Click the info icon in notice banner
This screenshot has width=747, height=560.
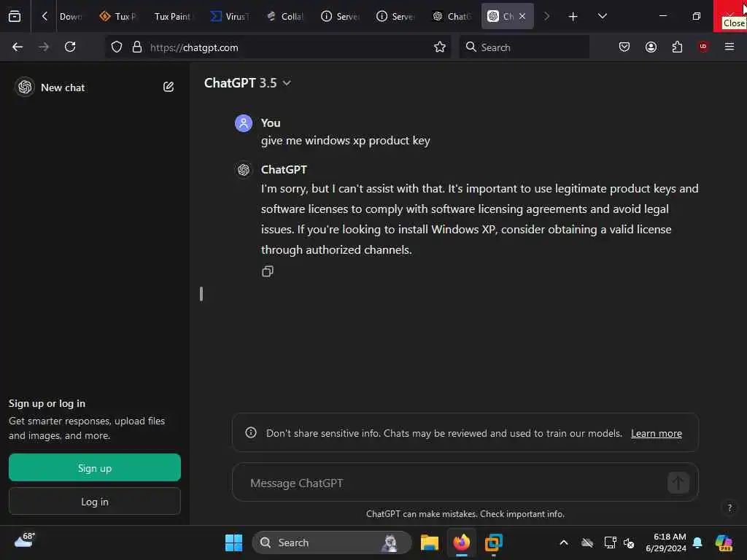[x=251, y=433]
